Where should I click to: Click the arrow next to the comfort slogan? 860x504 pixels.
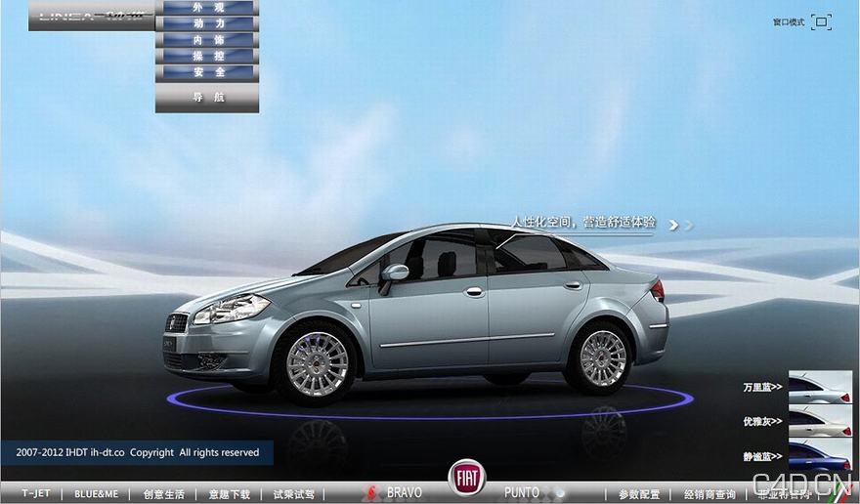pyautogui.click(x=673, y=225)
